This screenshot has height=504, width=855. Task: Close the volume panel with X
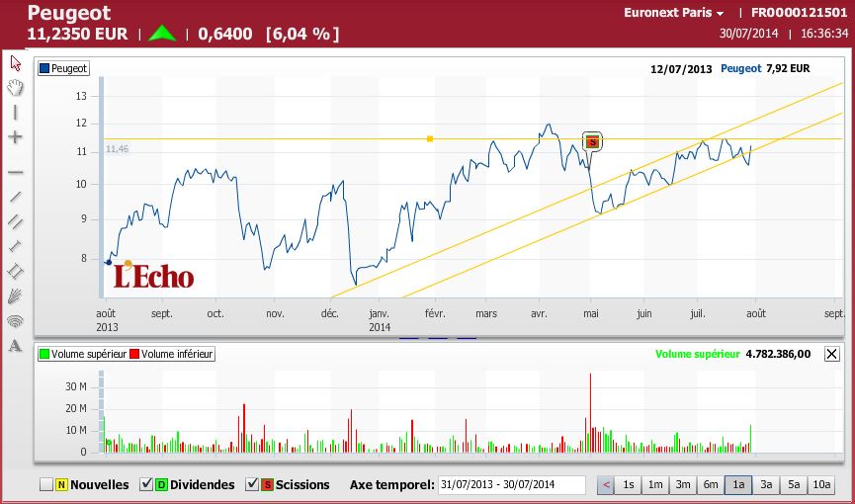[831, 354]
